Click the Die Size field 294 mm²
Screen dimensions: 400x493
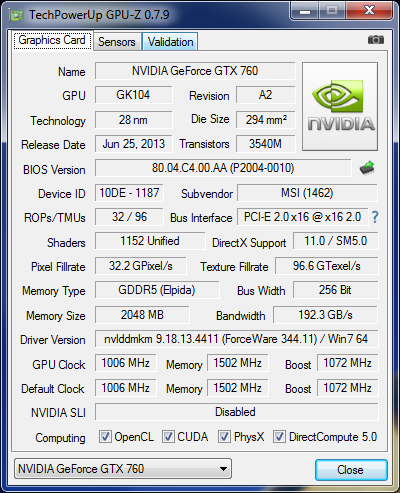tap(266, 120)
